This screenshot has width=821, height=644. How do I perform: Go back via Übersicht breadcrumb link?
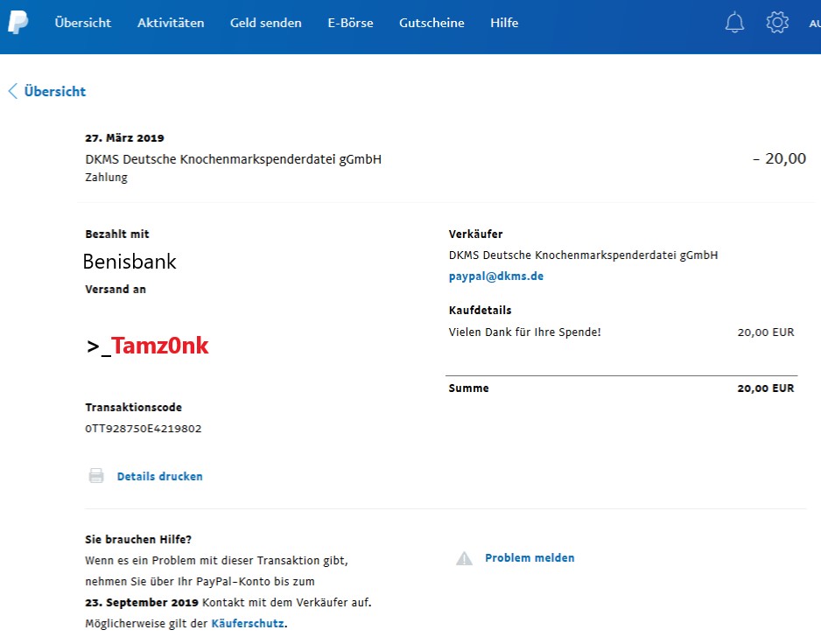click(55, 91)
